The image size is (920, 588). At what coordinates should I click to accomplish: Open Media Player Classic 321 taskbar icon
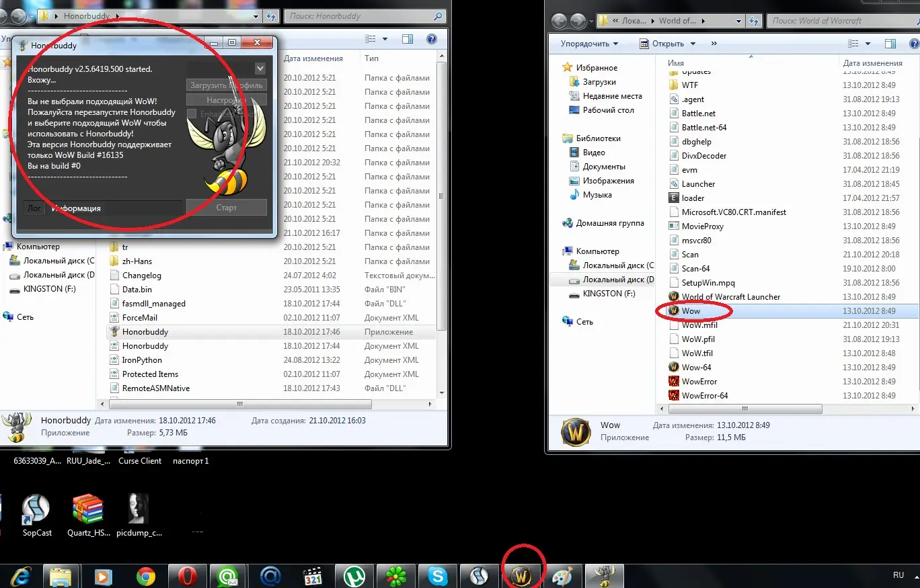click(312, 576)
